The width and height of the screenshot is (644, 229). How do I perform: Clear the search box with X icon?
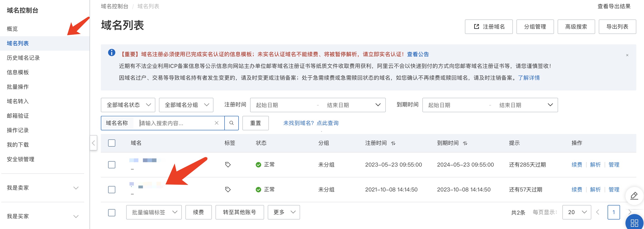(216, 123)
